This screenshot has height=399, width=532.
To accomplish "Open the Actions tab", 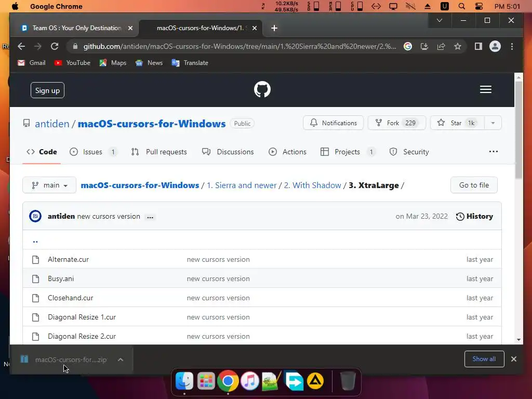I will (x=287, y=152).
